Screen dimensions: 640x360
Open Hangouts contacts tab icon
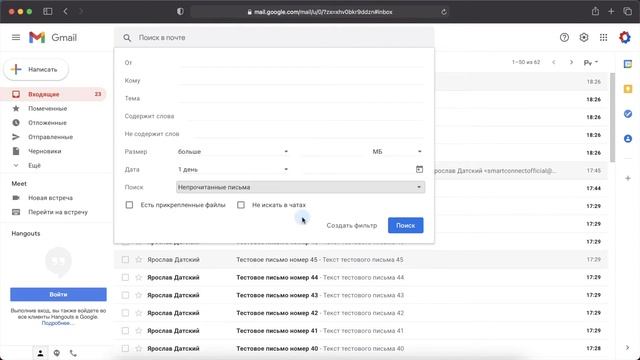[x=40, y=353]
